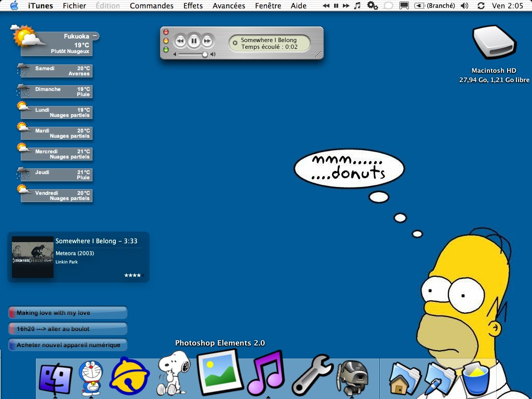
Task: Click the Meteora album artwork thumbnail
Action: coord(33,257)
